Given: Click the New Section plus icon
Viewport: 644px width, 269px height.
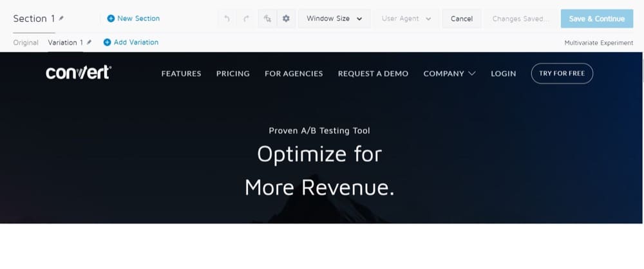Looking at the screenshot, I should pos(111,19).
